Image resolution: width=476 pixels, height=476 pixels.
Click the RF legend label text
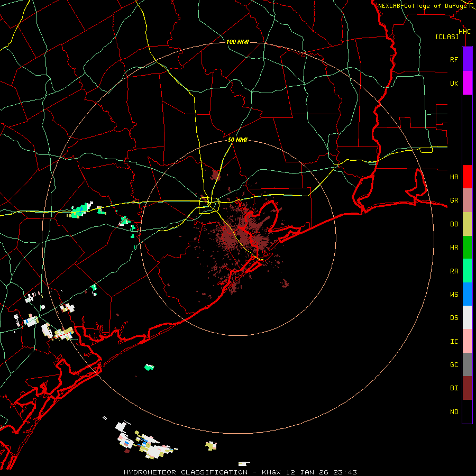tap(454, 59)
